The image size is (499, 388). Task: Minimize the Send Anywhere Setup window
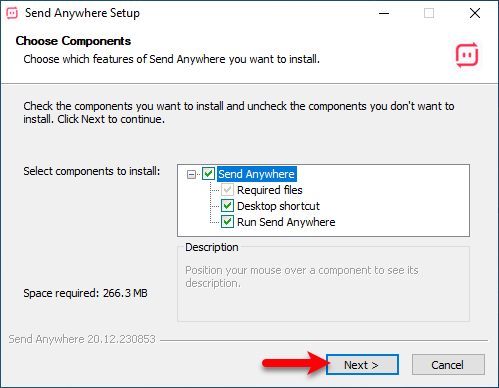coord(384,13)
